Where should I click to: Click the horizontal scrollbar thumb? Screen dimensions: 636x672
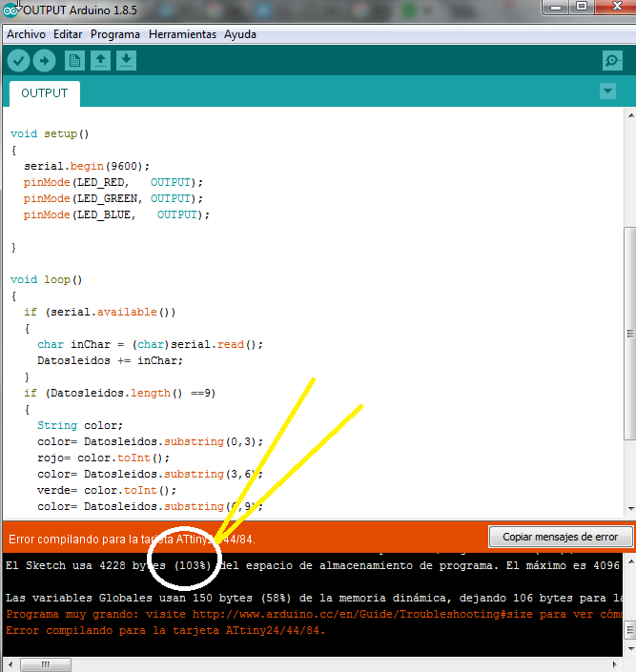(x=46, y=664)
